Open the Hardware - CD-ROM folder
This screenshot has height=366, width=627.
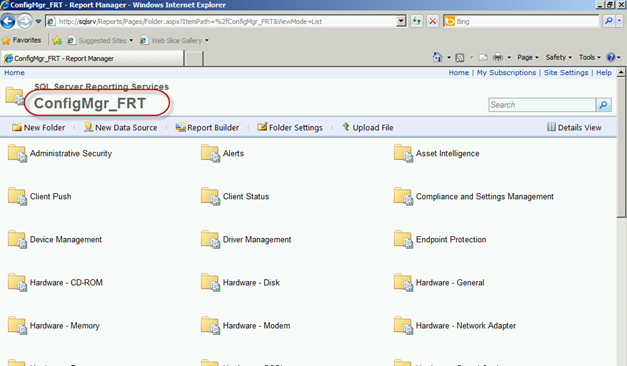(66, 282)
